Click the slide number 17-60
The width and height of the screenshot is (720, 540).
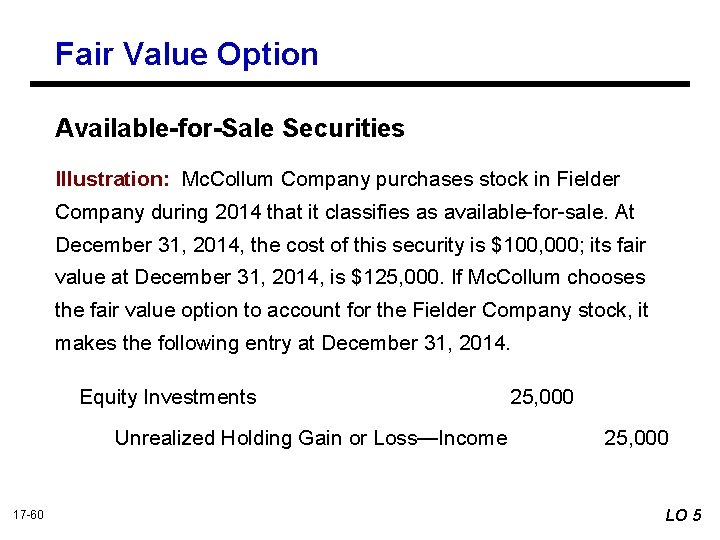tap(28, 515)
